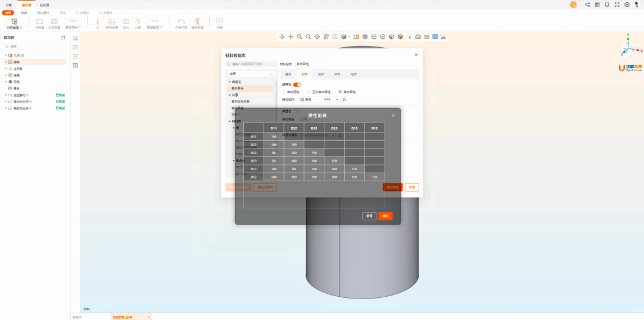Open the 分析类型 analysis type dropdown

[14, 24]
